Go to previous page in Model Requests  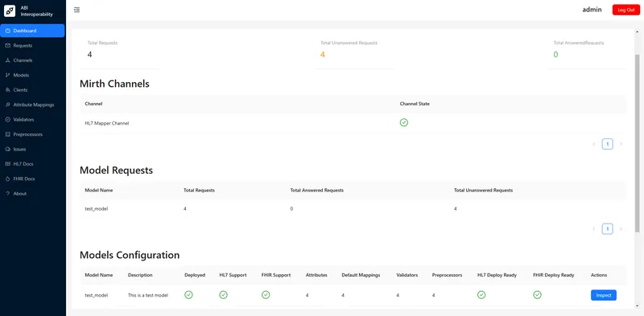(594, 229)
